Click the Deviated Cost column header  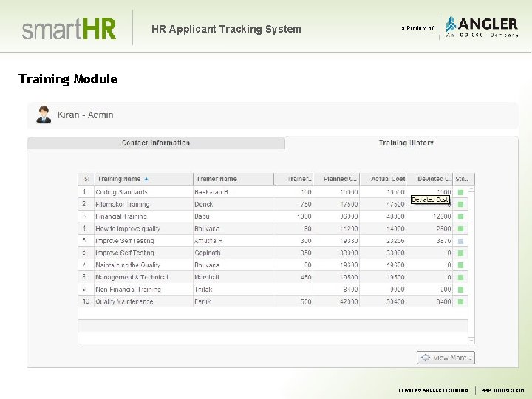[x=430, y=179]
